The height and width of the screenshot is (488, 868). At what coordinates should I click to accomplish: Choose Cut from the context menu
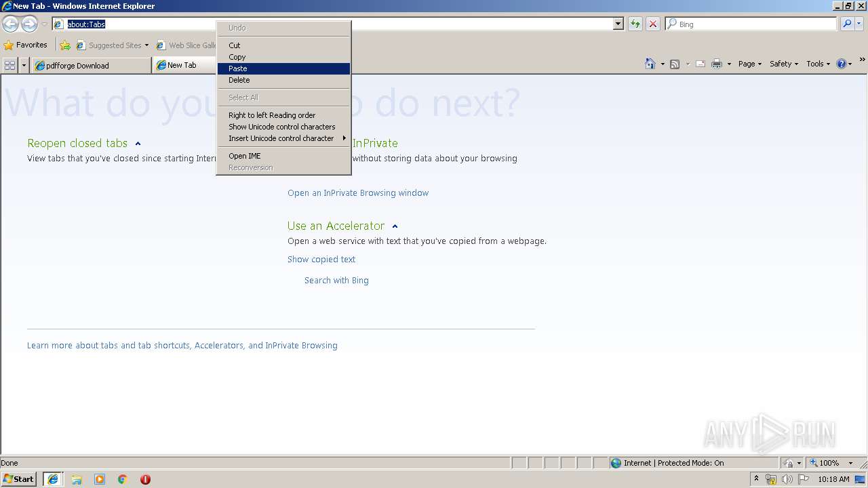tap(283, 45)
